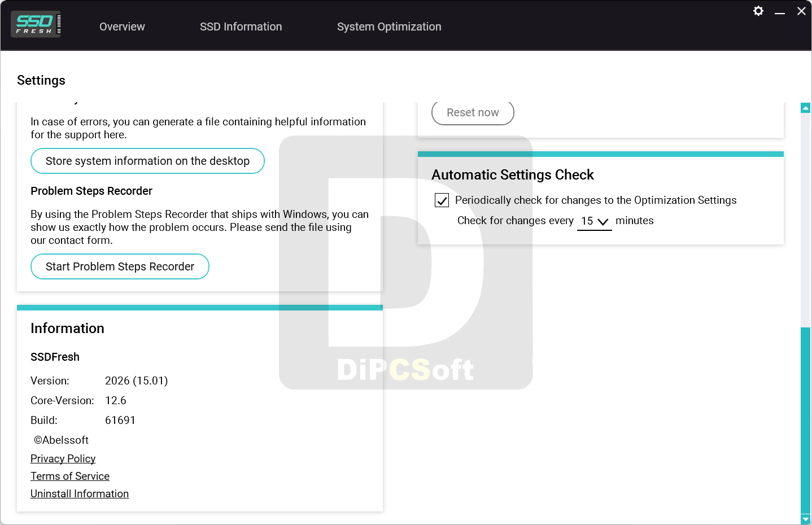Screen dimensions: 812x525
Task: Click the SSD Fresh logo icon
Action: (36, 24)
